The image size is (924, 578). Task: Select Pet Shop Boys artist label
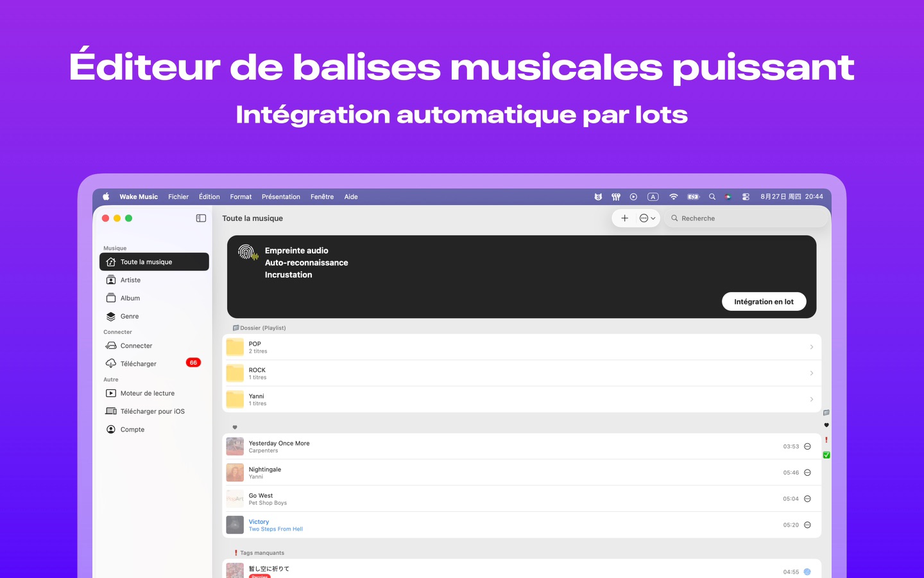click(x=268, y=503)
